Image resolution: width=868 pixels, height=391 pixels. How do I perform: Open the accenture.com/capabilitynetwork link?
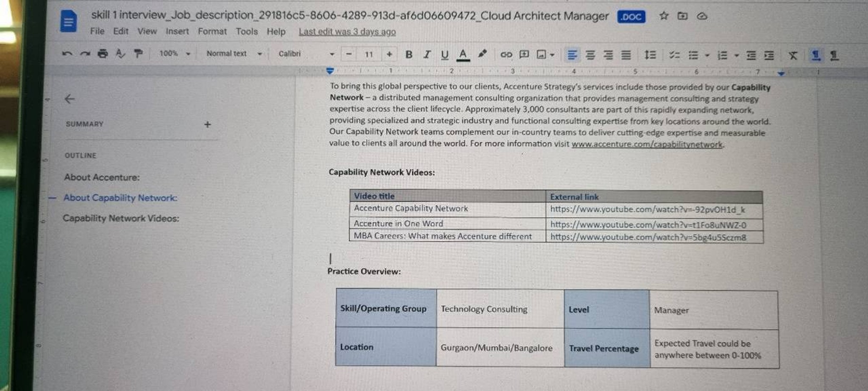coord(647,144)
